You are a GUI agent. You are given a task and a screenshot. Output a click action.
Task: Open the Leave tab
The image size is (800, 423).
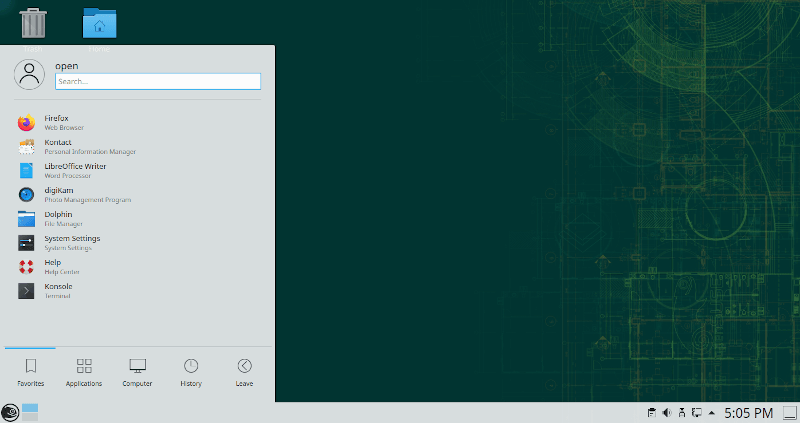pos(244,373)
